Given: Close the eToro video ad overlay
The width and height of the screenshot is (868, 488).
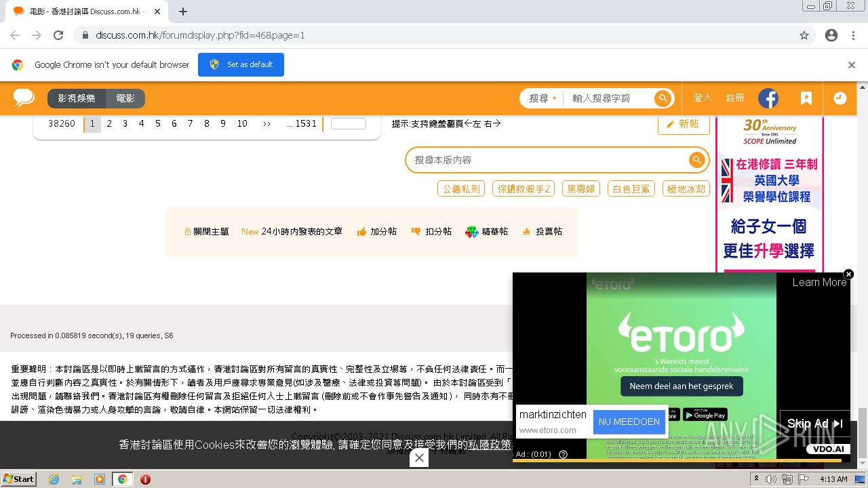Looking at the screenshot, I should (848, 274).
